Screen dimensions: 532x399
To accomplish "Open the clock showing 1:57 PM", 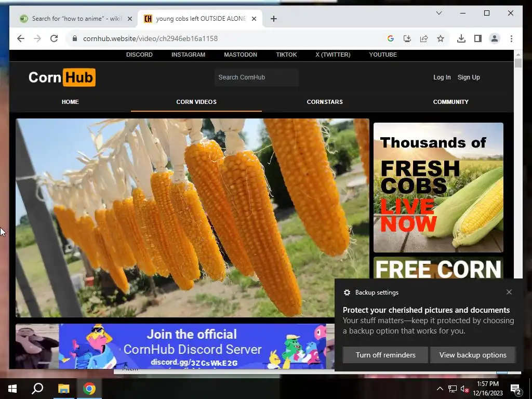I will pyautogui.click(x=487, y=389).
